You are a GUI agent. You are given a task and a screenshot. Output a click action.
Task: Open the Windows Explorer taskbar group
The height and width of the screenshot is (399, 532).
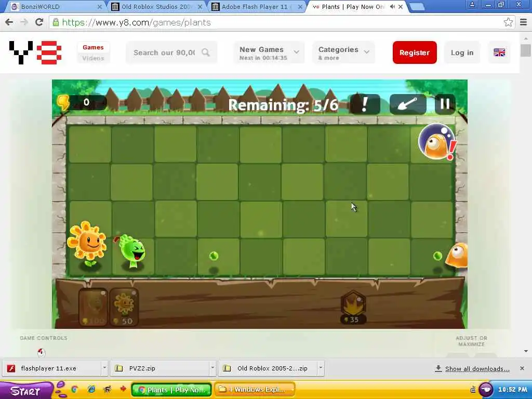click(255, 390)
